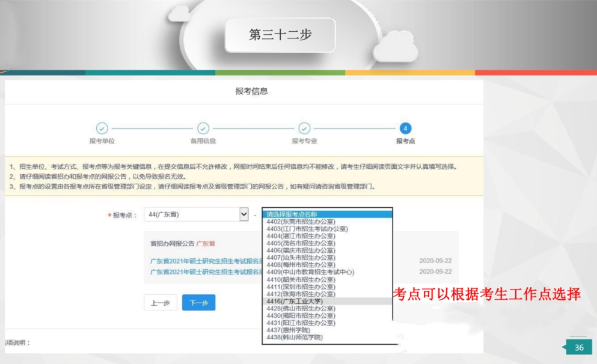Click the step 4 报考点 circle icon
Screen dimensions: 597x364
pyautogui.click(x=405, y=128)
